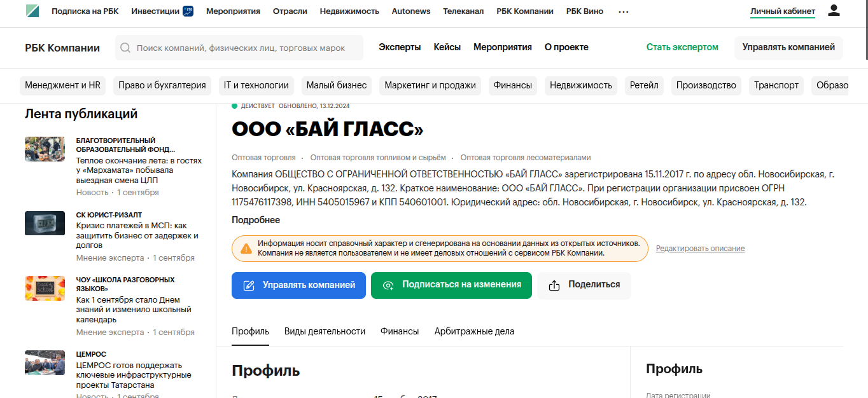Open ЦЕМРОС article thumbnail
This screenshot has width=868, height=398.
[45, 362]
